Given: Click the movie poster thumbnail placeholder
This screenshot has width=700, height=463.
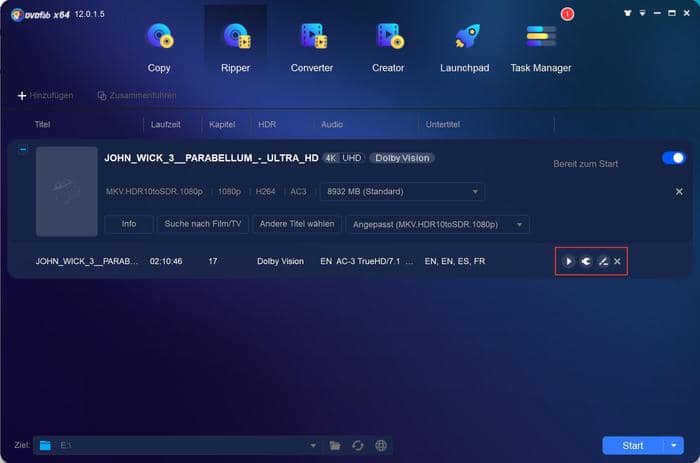Looking at the screenshot, I should 67,192.
